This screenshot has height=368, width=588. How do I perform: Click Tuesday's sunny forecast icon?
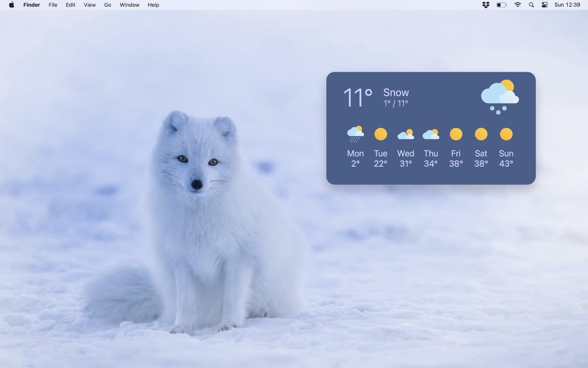tap(381, 134)
